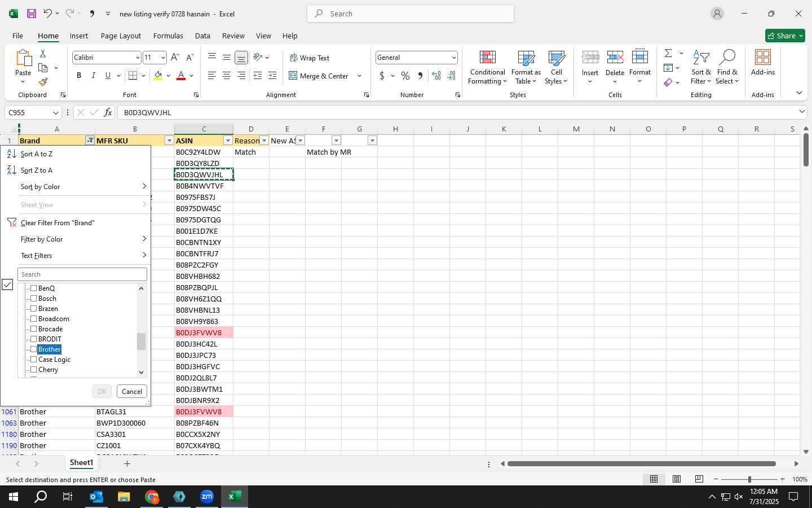This screenshot has height=508, width=812.
Task: Click the Font Color red swatch
Action: pyautogui.click(x=181, y=76)
